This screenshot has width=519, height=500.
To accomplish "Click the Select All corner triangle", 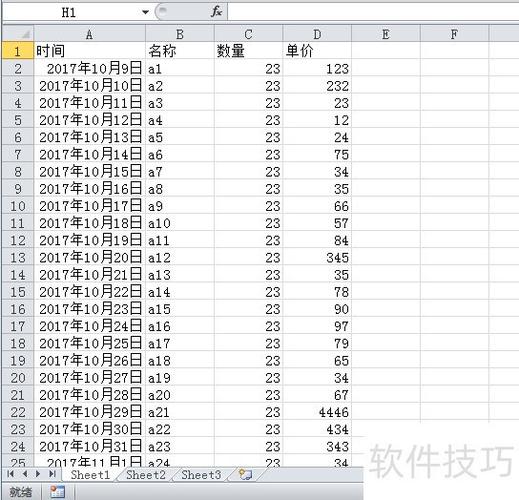I will [x=18, y=34].
